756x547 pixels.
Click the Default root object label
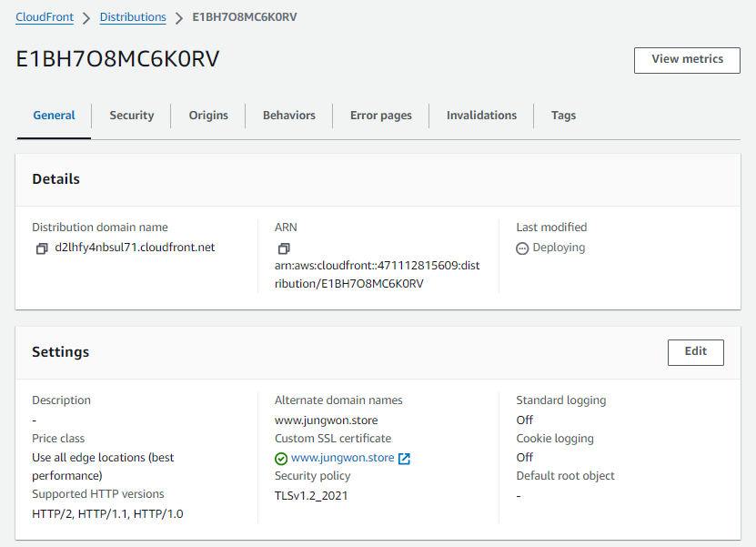[x=565, y=476]
